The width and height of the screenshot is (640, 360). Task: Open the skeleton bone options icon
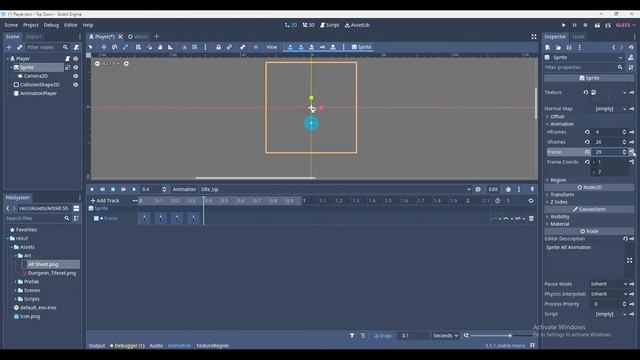click(x=242, y=47)
